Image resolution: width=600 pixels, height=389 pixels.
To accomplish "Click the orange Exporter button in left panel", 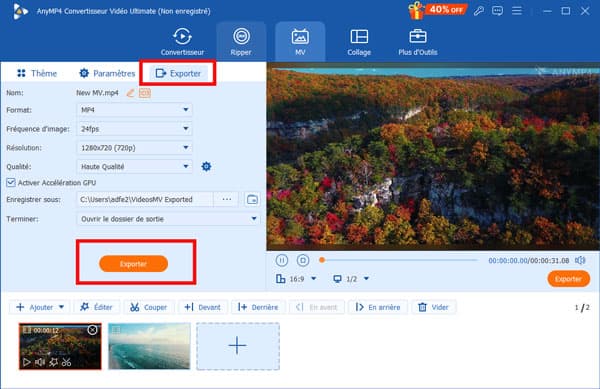I will click(x=133, y=264).
